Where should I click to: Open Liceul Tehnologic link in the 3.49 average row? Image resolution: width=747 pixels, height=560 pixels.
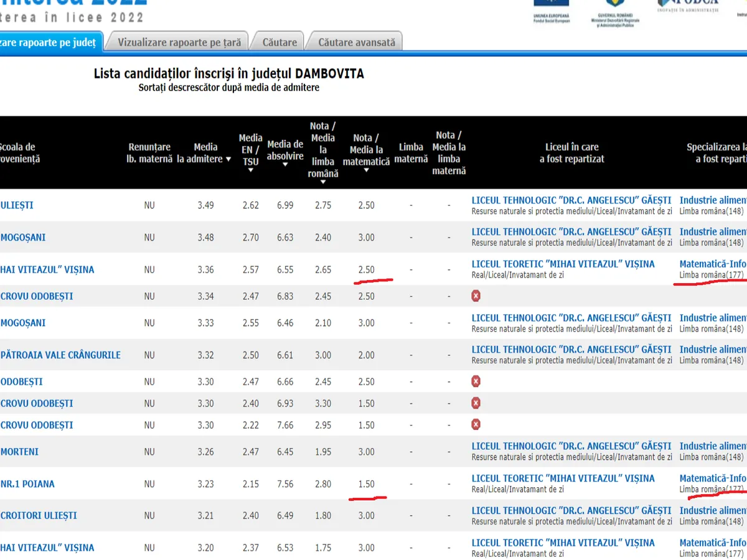(x=571, y=200)
